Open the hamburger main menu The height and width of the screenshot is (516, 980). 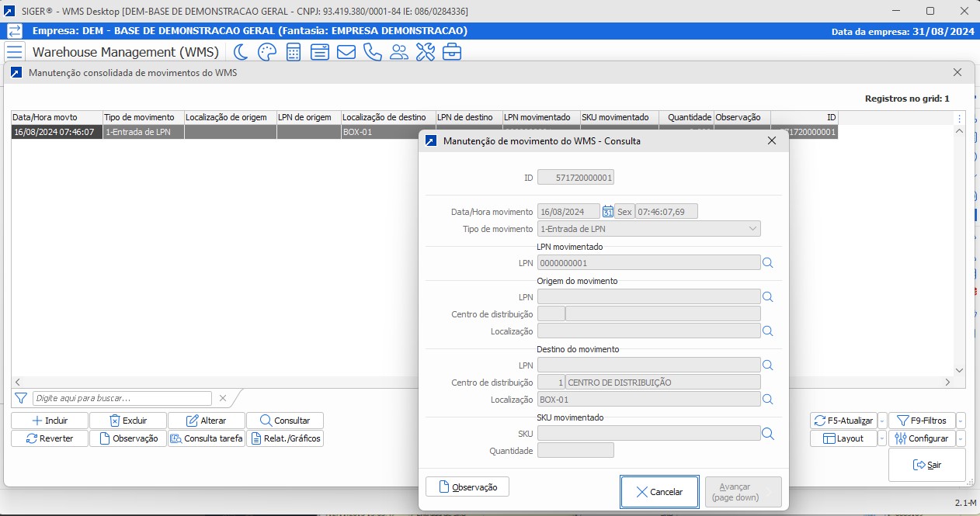14,52
